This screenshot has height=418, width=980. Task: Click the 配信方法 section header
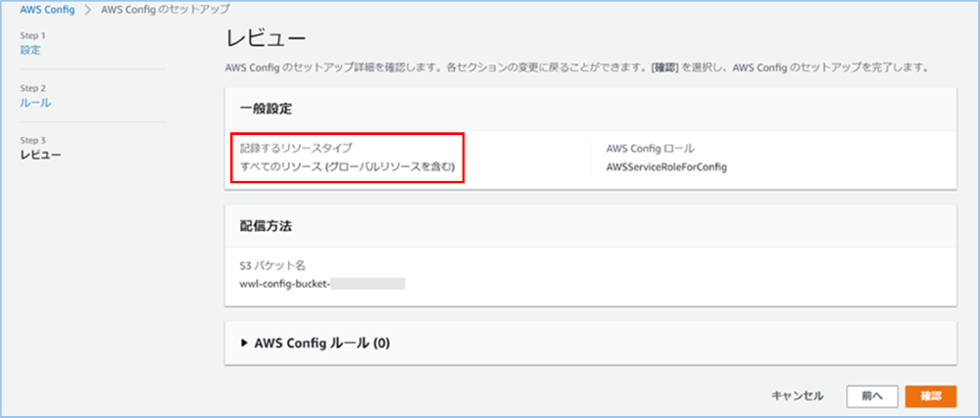268,225
